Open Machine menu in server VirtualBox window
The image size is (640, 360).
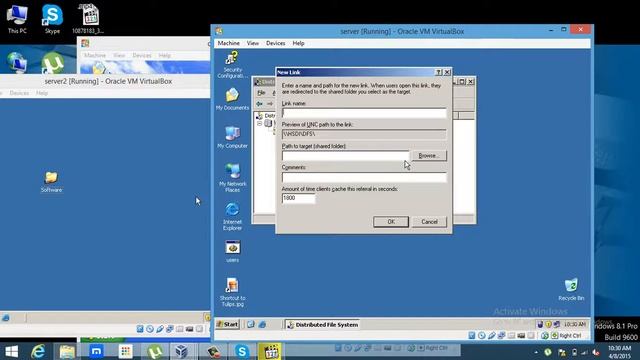tap(229, 43)
